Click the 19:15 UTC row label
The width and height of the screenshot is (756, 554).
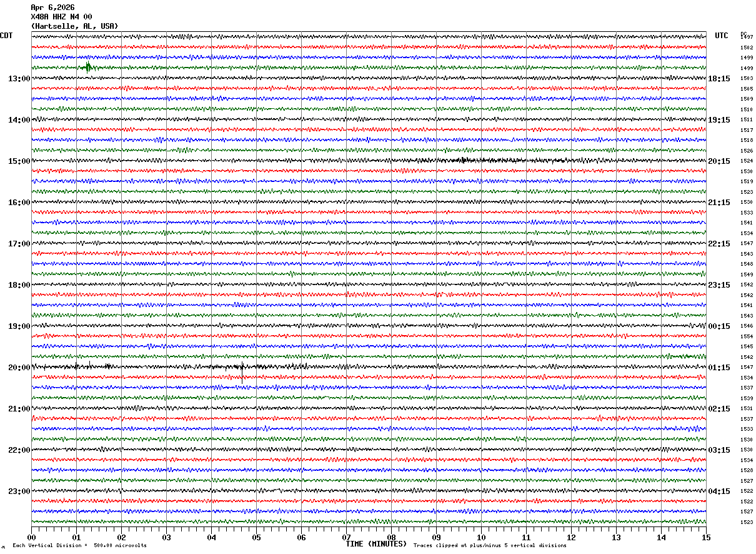[719, 120]
